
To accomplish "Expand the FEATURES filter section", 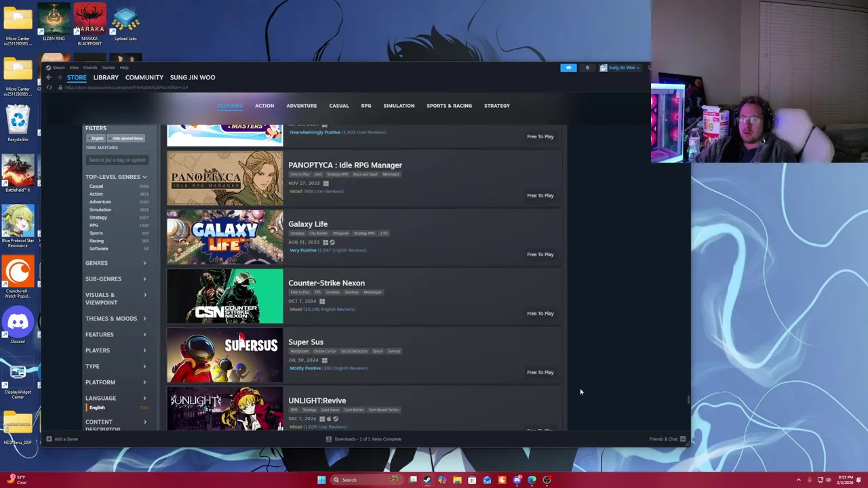I will (x=116, y=334).
